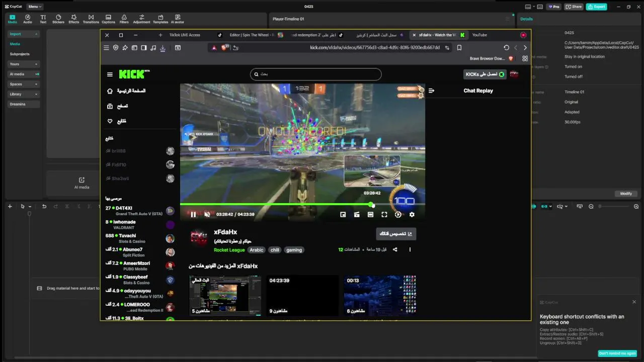Click the Kick home page sidebar link
Image resolution: width=644 pixels, height=362 pixels.
pos(126,91)
